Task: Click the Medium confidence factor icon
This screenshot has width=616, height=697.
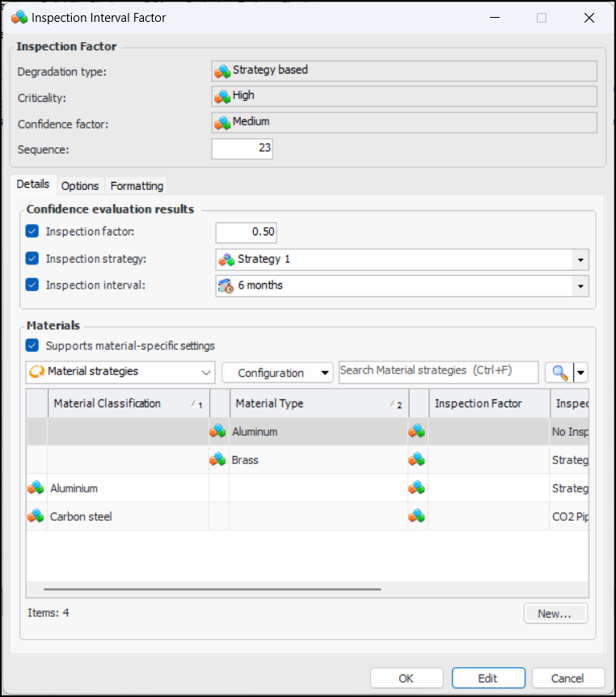Action: coord(222,123)
